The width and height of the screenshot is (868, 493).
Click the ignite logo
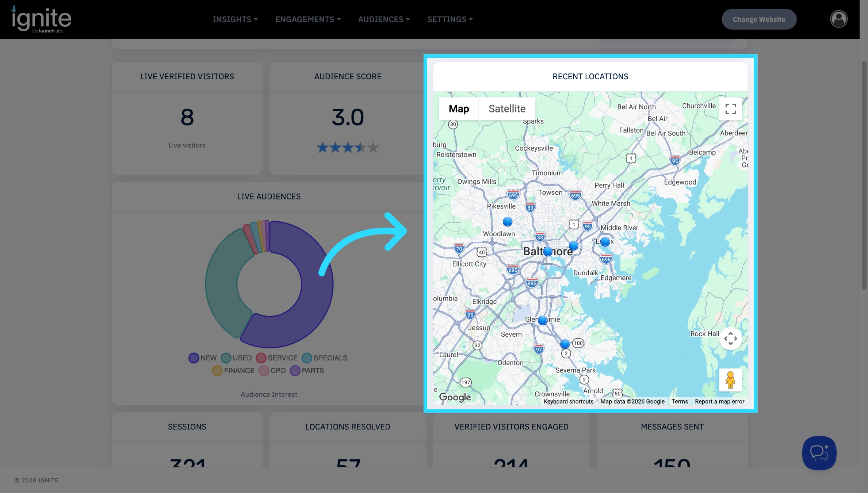(x=41, y=19)
